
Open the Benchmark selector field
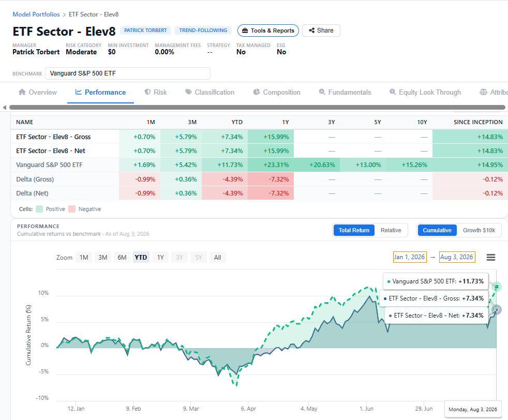click(128, 73)
